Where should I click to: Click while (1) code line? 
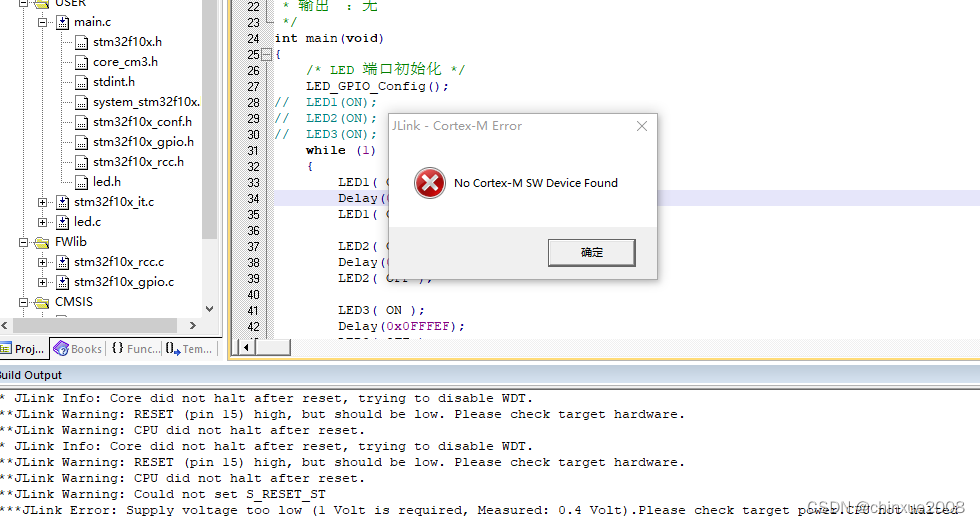click(341, 151)
